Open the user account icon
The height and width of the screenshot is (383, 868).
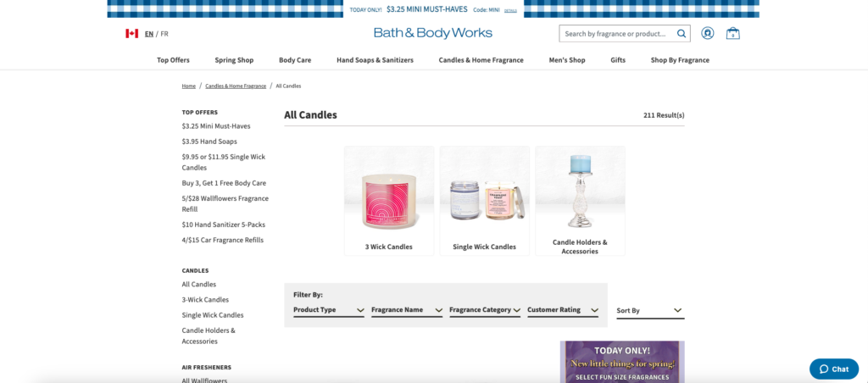708,33
